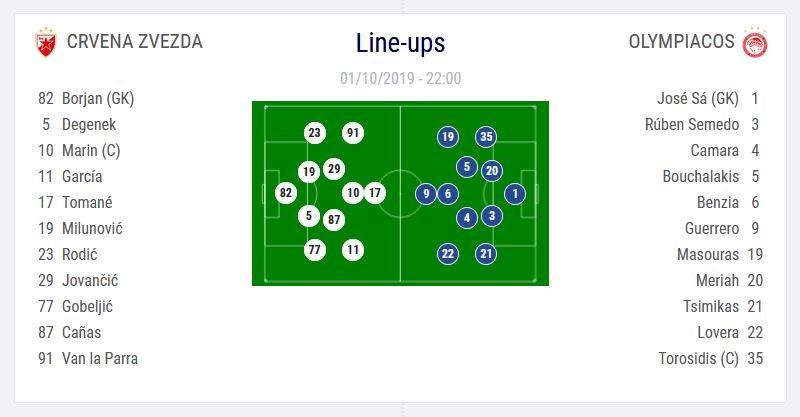This screenshot has width=800, height=417.
Task: Select Torosidis (C) in the lineup
Action: pyautogui.click(x=699, y=358)
